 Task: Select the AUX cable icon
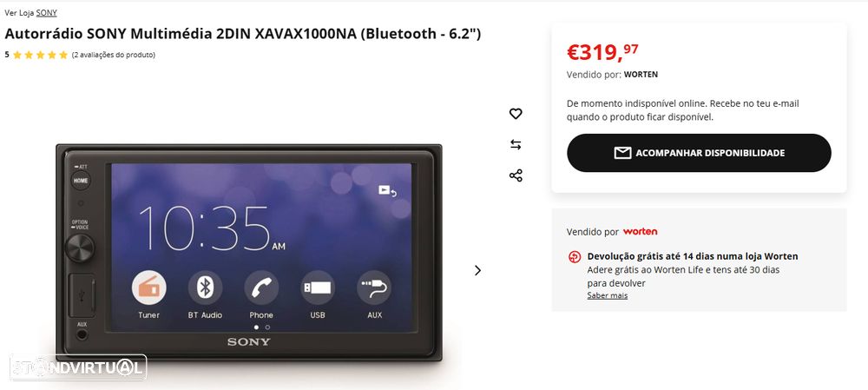tap(374, 288)
